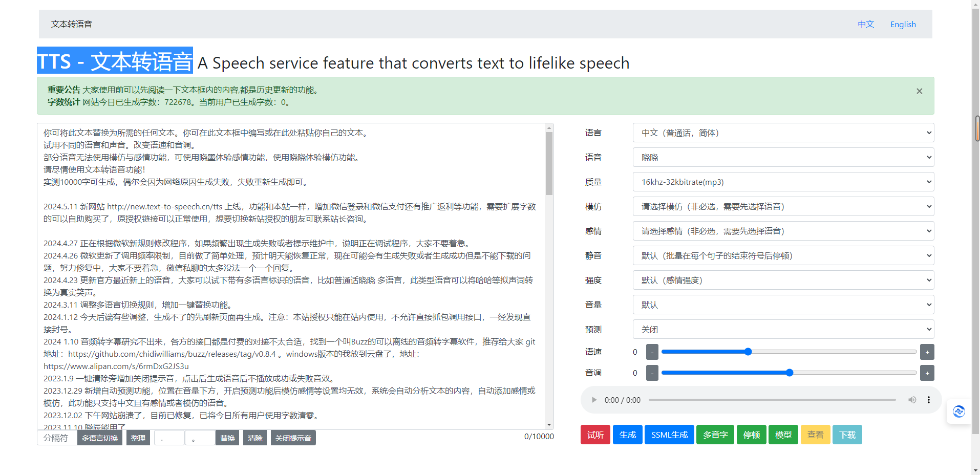Click the 替换 replace button
The height and width of the screenshot is (475, 980).
[x=227, y=438]
